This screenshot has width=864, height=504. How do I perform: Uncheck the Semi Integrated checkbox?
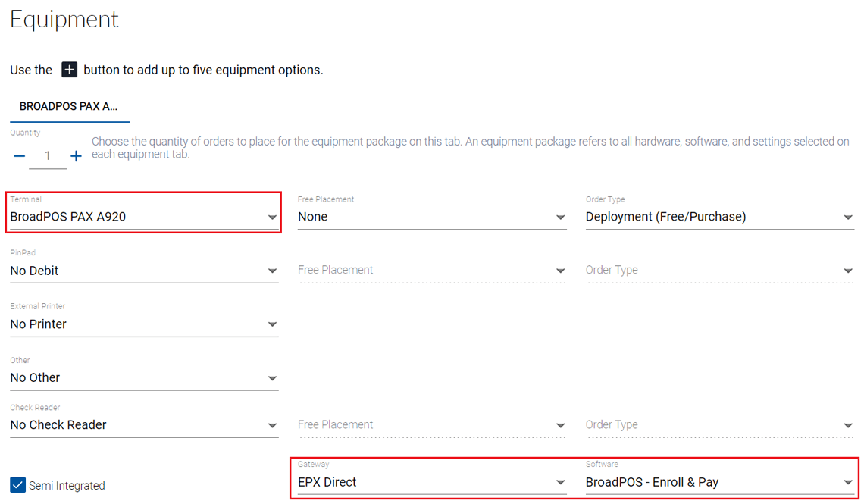pyautogui.click(x=17, y=485)
